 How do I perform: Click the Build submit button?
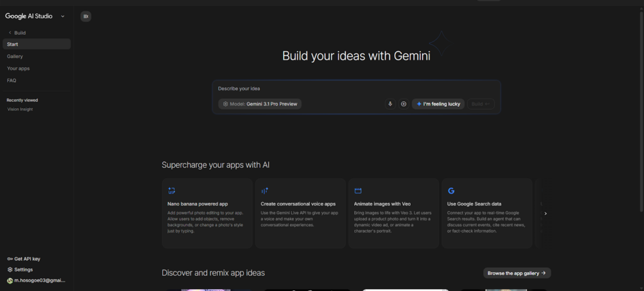click(480, 104)
